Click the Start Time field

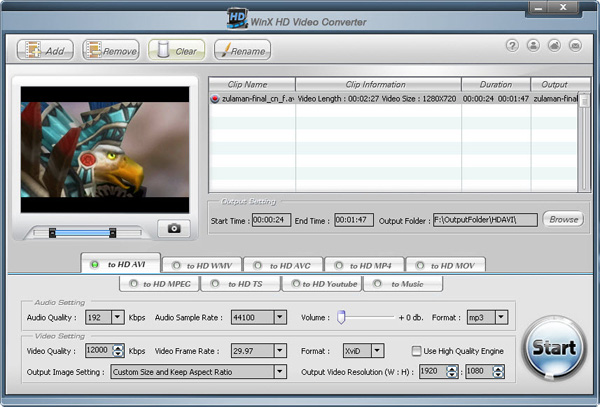pos(271,220)
